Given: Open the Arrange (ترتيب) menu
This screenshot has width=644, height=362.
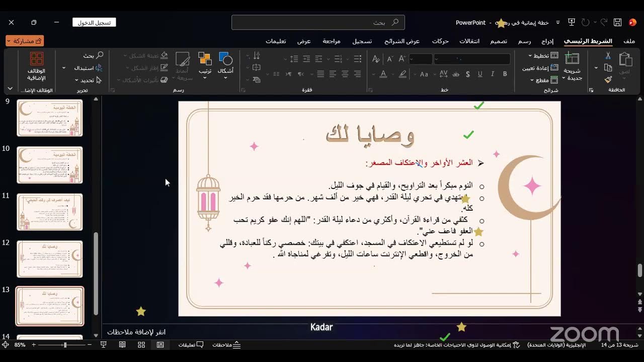Looking at the screenshot, I should coord(205,65).
